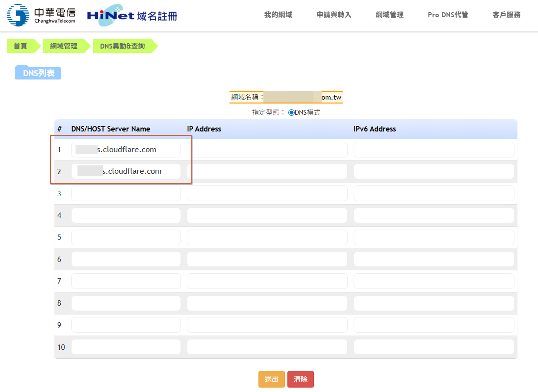Image resolution: width=538 pixels, height=392 pixels.
Task: Click the 'IPv6 Address' column header
Action: click(375, 129)
